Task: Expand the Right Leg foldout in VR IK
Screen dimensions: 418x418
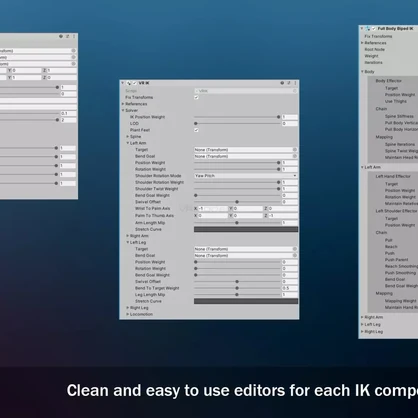Action: click(127, 308)
